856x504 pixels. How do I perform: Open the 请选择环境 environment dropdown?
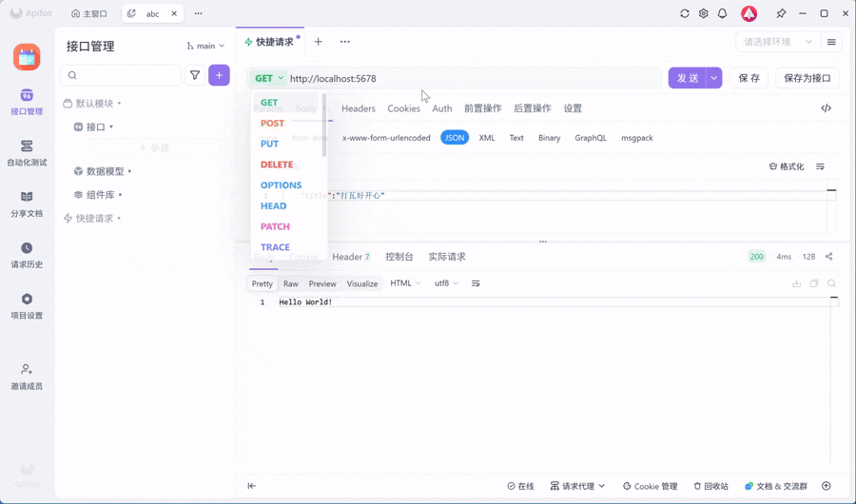pyautogui.click(x=778, y=42)
